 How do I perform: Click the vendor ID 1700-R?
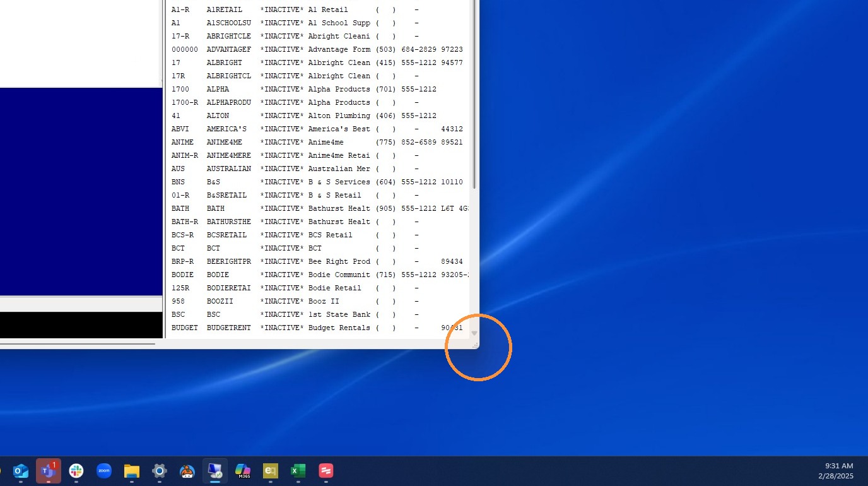[x=185, y=102]
